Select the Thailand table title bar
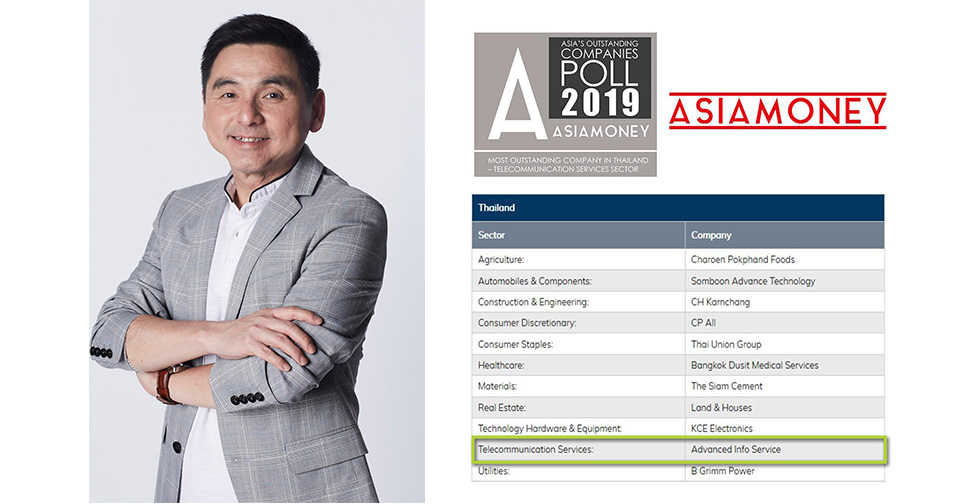This screenshot has width=968, height=504. click(x=677, y=208)
